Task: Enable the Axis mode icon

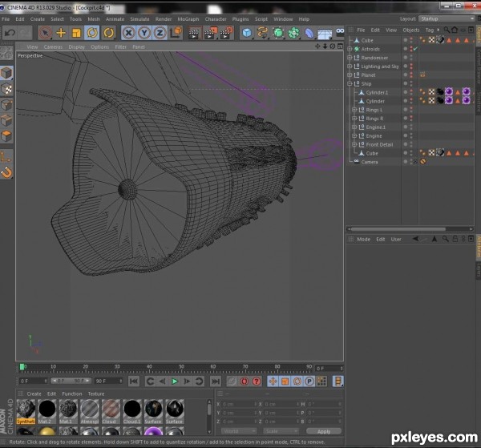Action: [6, 157]
